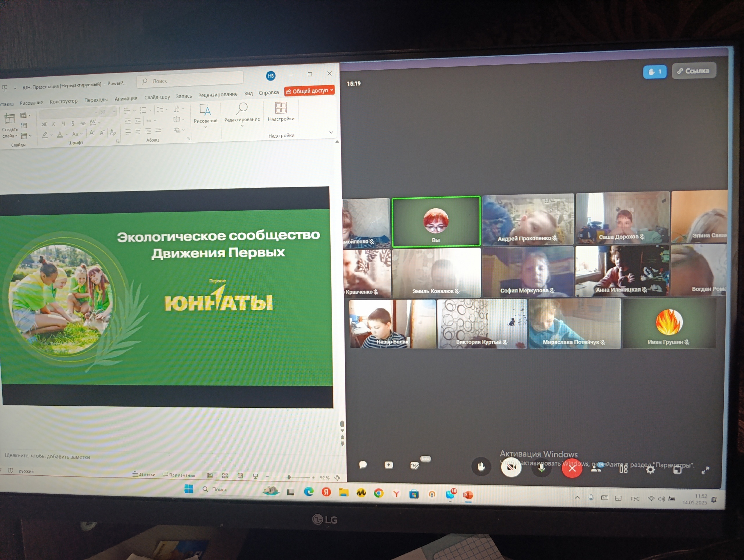
Task: Click the PowerPoint Поиск search box
Action: coord(190,80)
